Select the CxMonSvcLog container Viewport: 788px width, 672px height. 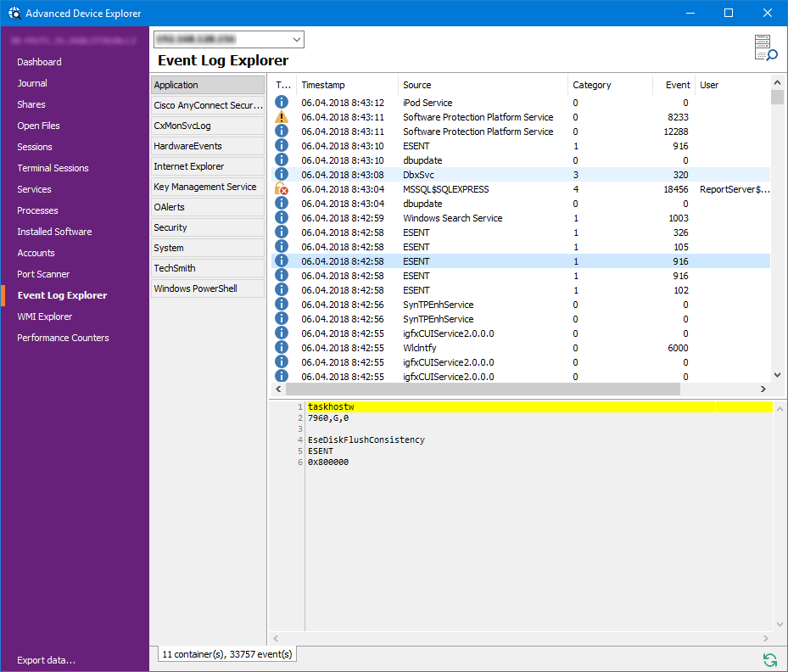208,126
